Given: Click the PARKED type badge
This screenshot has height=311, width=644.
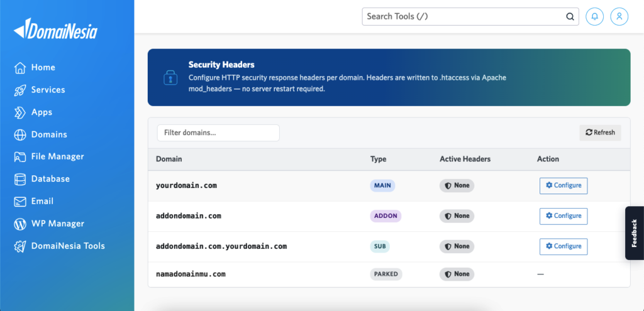Looking at the screenshot, I should [x=386, y=274].
